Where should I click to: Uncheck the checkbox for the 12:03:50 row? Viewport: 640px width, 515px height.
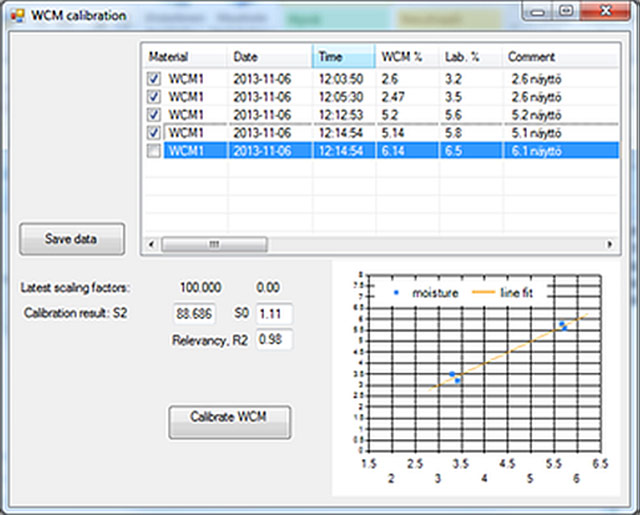(154, 78)
